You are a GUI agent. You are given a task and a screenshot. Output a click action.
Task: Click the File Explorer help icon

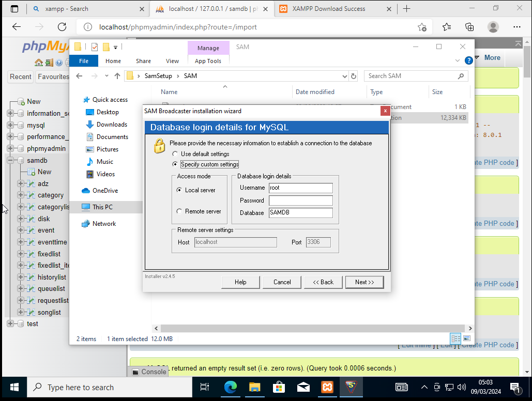468,60
